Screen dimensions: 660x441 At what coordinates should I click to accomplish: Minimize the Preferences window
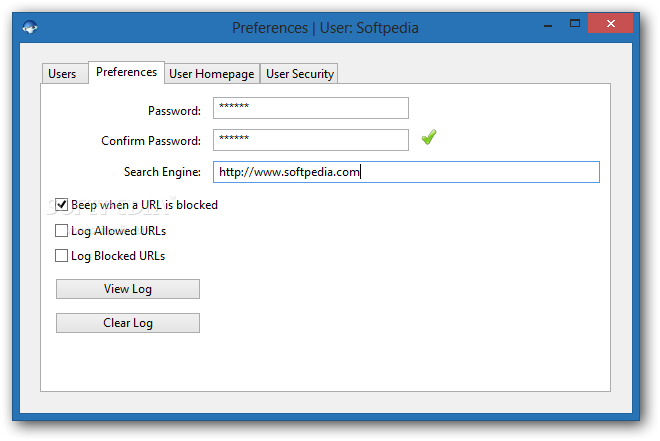[x=548, y=25]
